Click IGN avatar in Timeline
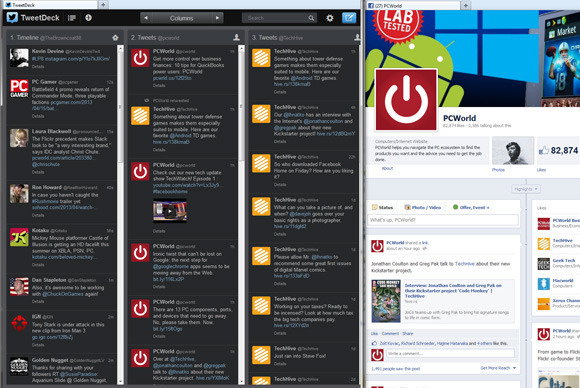 coord(19,323)
